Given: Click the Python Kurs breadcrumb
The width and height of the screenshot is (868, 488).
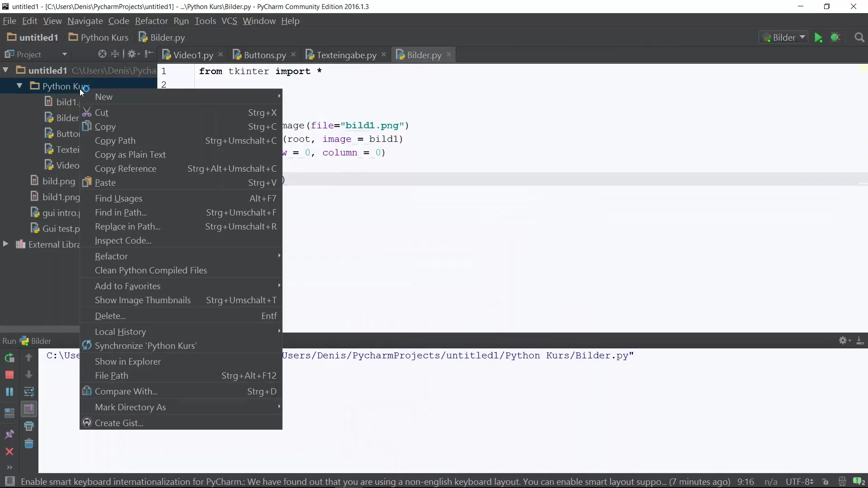Looking at the screenshot, I should [x=99, y=38].
